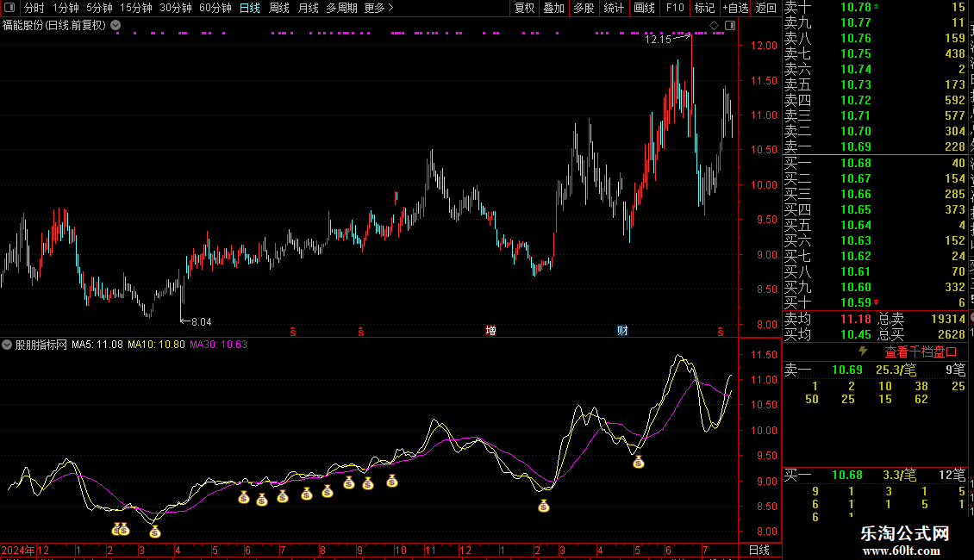Open the 多股 multi-stock view
This screenshot has width=974, height=560.
click(x=584, y=8)
